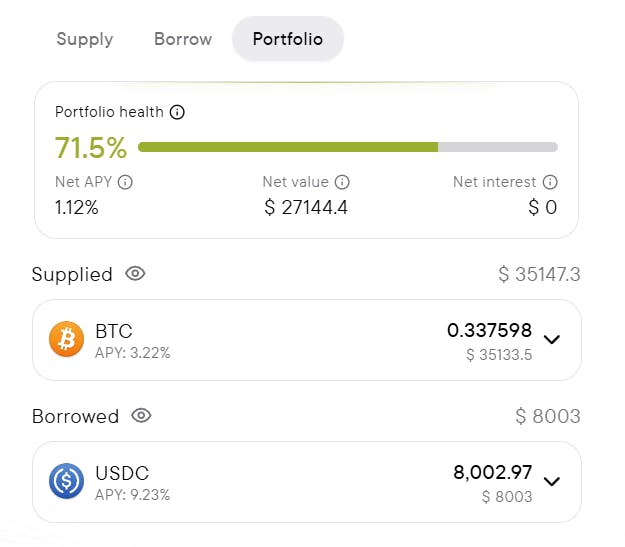The height and width of the screenshot is (547, 625).
Task: Switch to the Supply tab
Action: (85, 39)
